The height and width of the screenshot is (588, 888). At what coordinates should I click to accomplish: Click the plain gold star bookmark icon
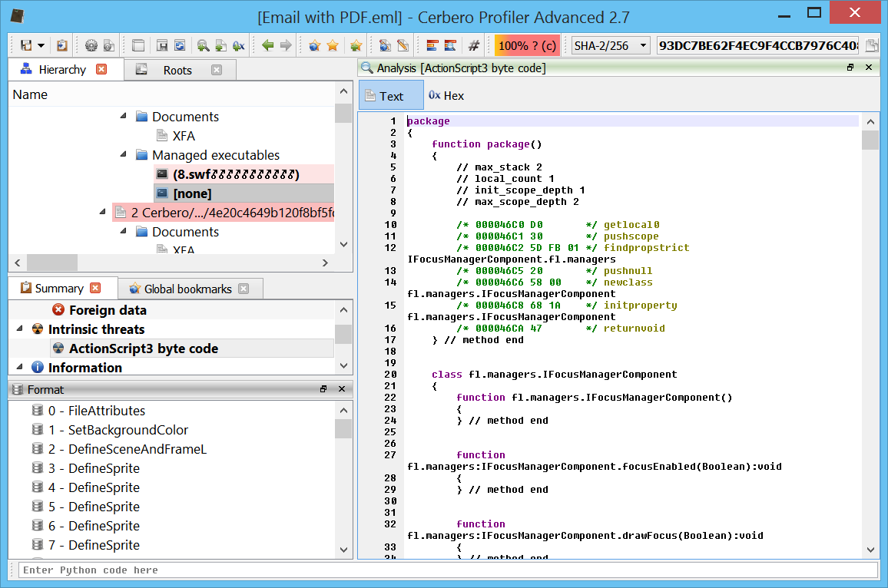click(333, 45)
